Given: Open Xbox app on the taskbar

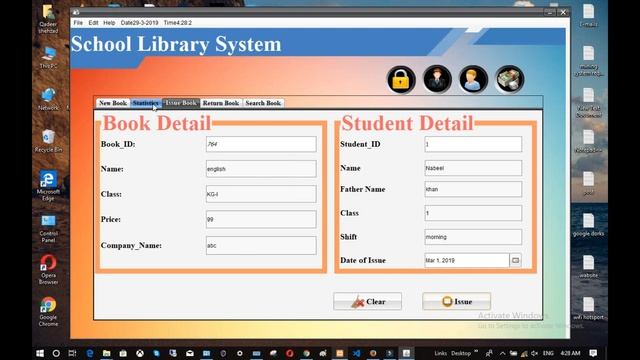Looking at the screenshot, I should point(140,353).
